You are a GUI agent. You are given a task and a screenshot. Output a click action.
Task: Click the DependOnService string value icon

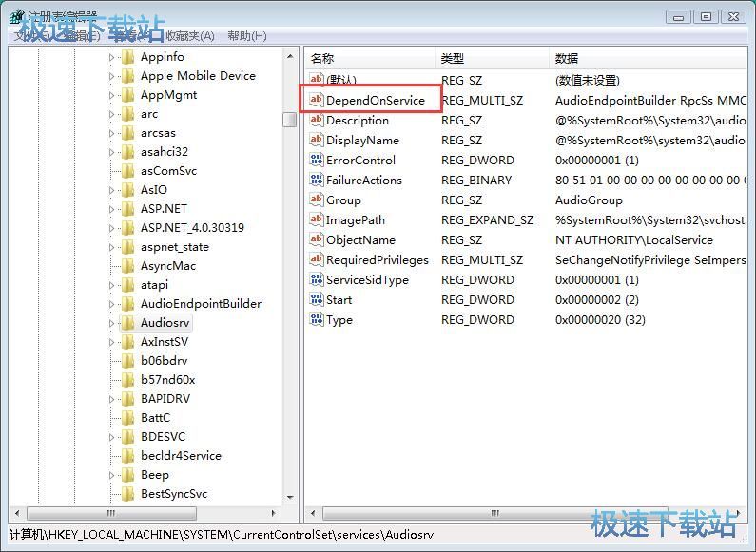317,100
